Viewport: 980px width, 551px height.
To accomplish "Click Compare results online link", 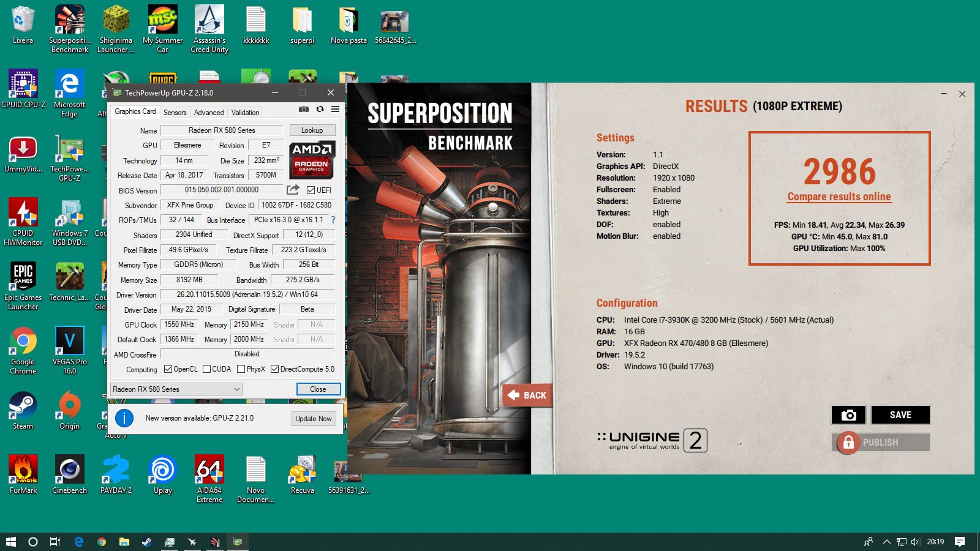I will (839, 197).
